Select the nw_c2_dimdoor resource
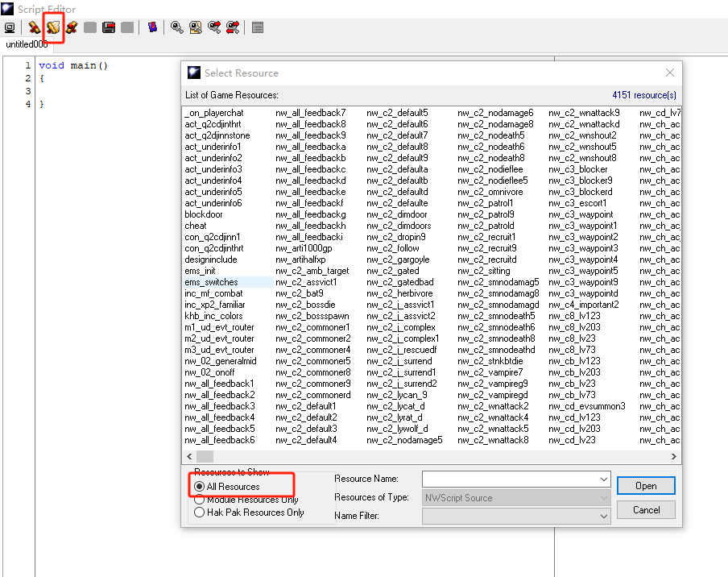 click(397, 214)
